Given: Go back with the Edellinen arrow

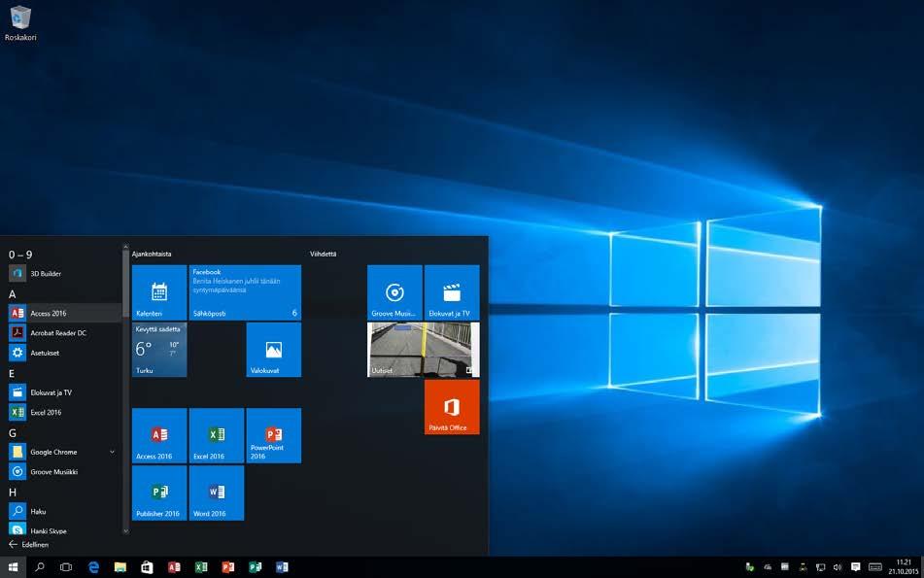Looking at the screenshot, I should click(28, 544).
